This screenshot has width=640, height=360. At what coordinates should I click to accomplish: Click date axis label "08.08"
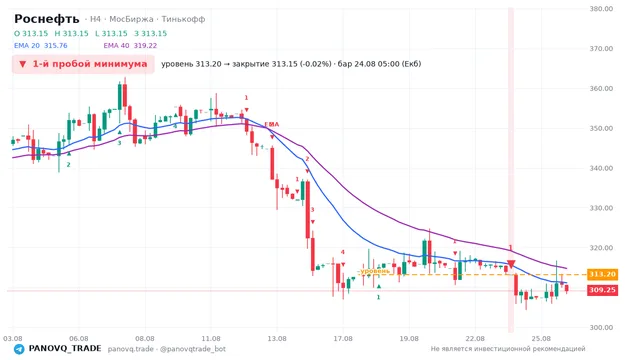pos(145,339)
